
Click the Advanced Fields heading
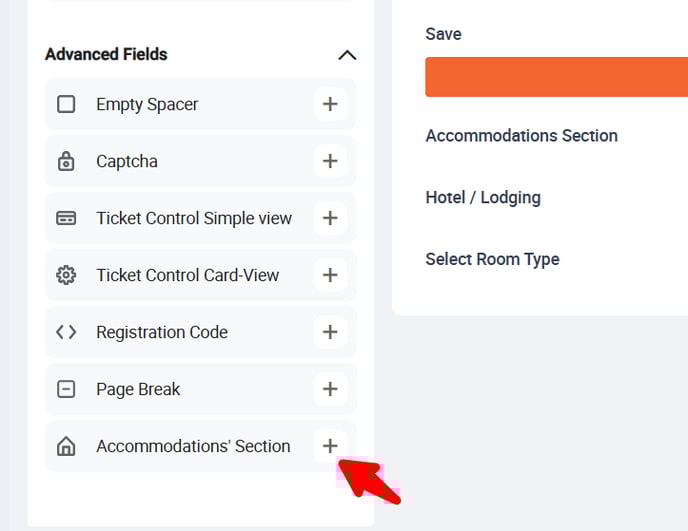[106, 54]
